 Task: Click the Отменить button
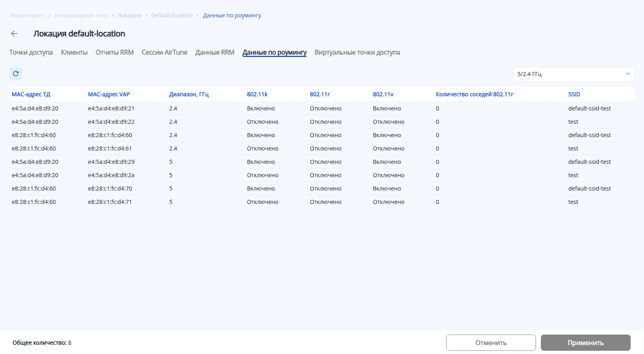pos(491,343)
